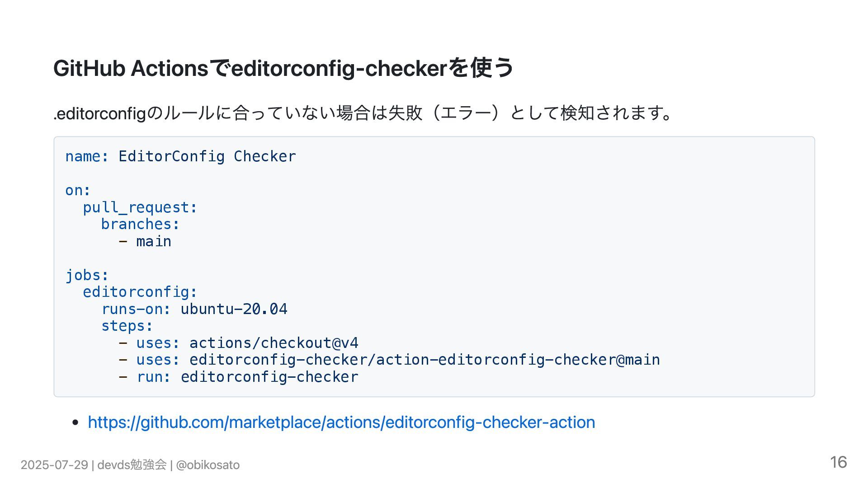Viewport: 868px width, 488px height.
Task: Click the 'jobs:' key in the YAML
Action: tap(87, 275)
